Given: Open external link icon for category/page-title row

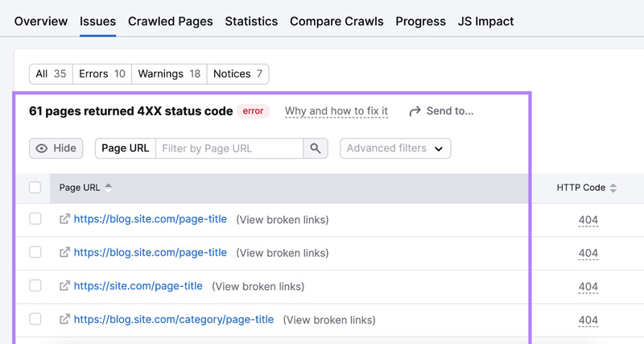Looking at the screenshot, I should (x=64, y=320).
